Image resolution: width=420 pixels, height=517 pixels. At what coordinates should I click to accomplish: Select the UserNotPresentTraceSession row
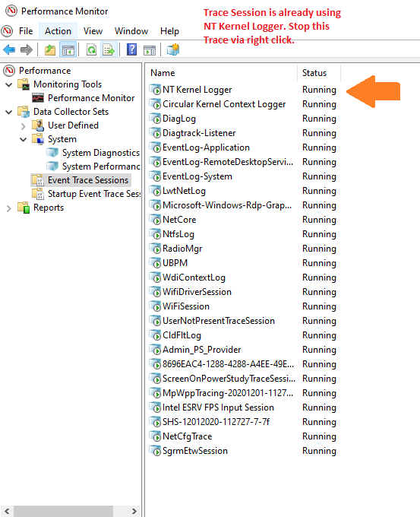pyautogui.click(x=219, y=321)
